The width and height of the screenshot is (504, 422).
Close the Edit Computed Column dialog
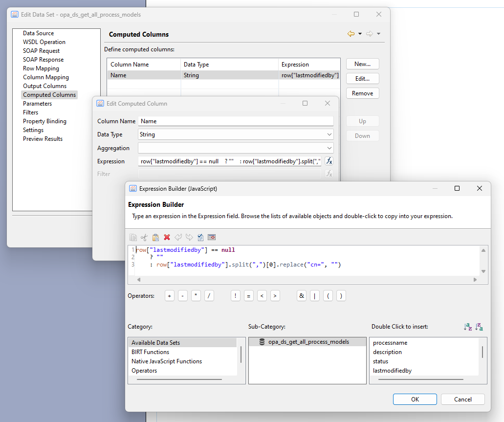point(327,103)
